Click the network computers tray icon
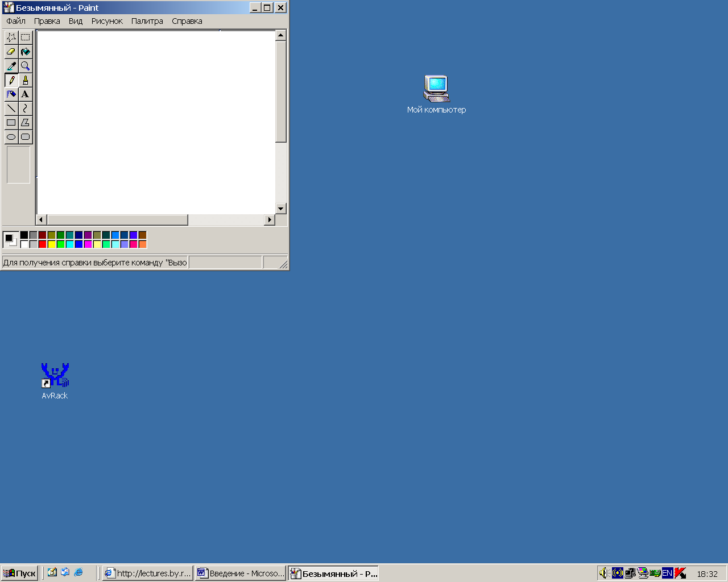The image size is (728, 582). coord(630,573)
